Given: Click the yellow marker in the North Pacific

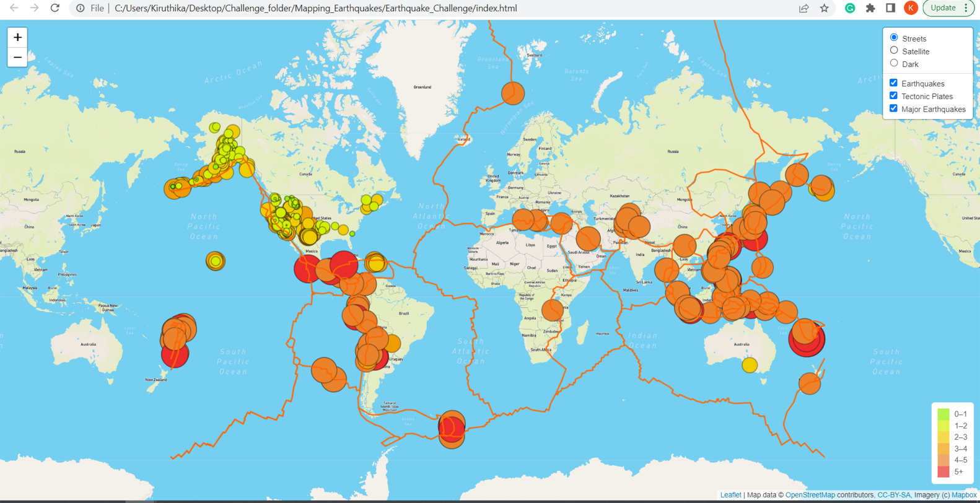Looking at the screenshot, I should point(216,261).
